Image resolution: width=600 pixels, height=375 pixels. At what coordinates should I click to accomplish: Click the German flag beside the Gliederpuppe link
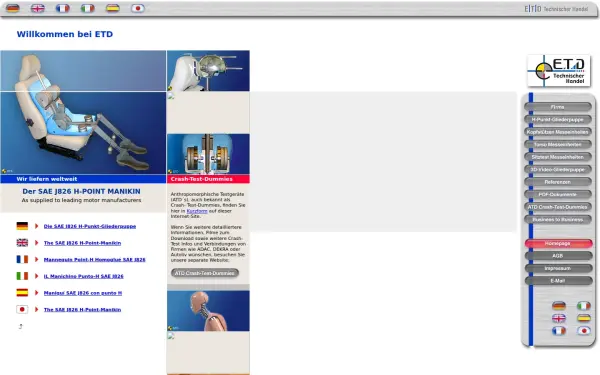tap(22, 226)
